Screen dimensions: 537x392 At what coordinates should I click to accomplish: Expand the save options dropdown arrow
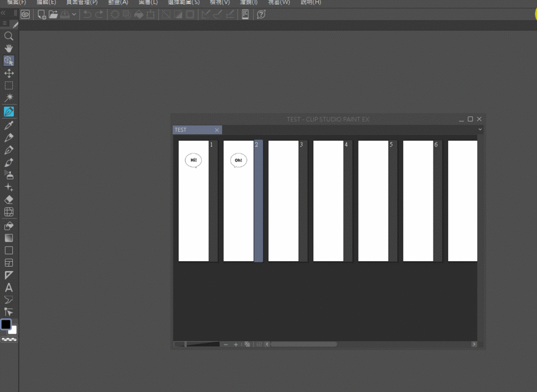[74, 15]
